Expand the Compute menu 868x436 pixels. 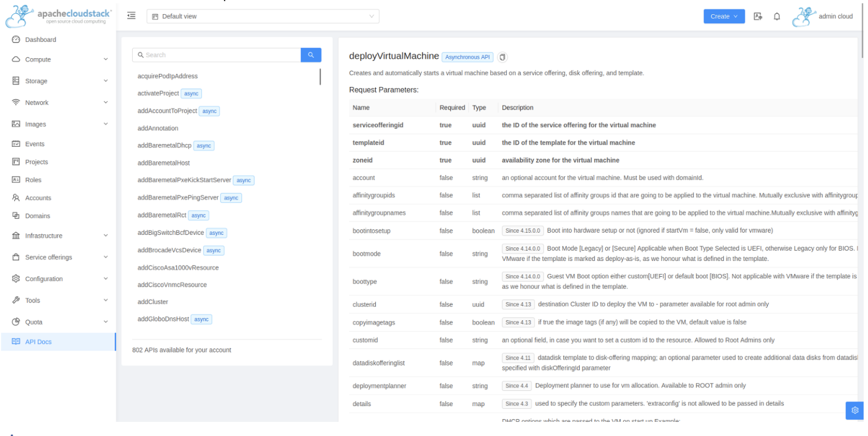[x=37, y=59]
